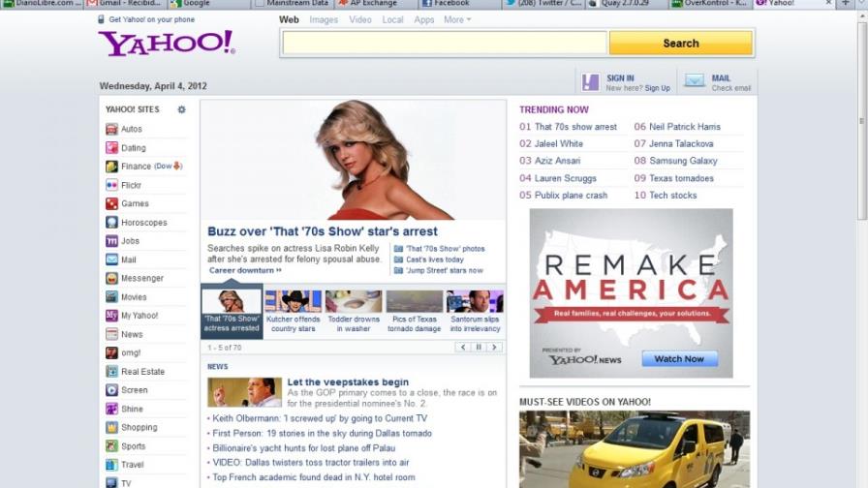Click trending topic Jaleel White
The width and height of the screenshot is (868, 488).
pyautogui.click(x=559, y=144)
